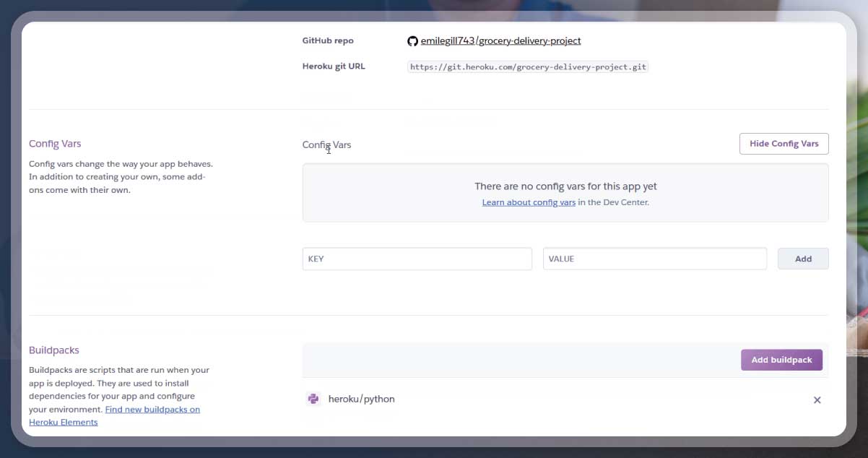Click the heroku/python buildpack name
The height and width of the screenshot is (458, 868).
(x=361, y=399)
